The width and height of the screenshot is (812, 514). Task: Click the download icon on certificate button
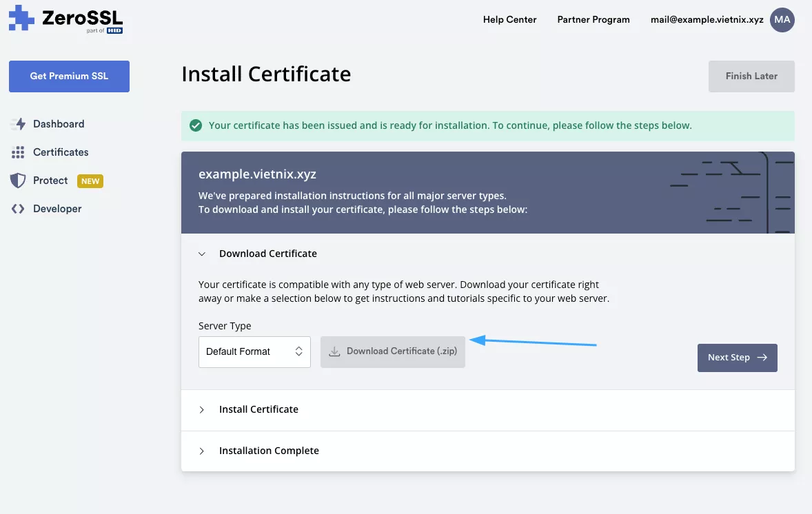click(334, 351)
